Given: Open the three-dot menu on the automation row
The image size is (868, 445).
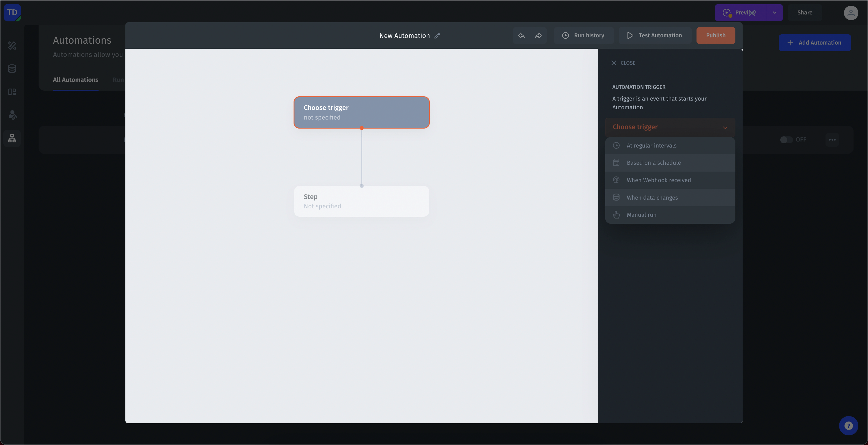Looking at the screenshot, I should point(832,139).
